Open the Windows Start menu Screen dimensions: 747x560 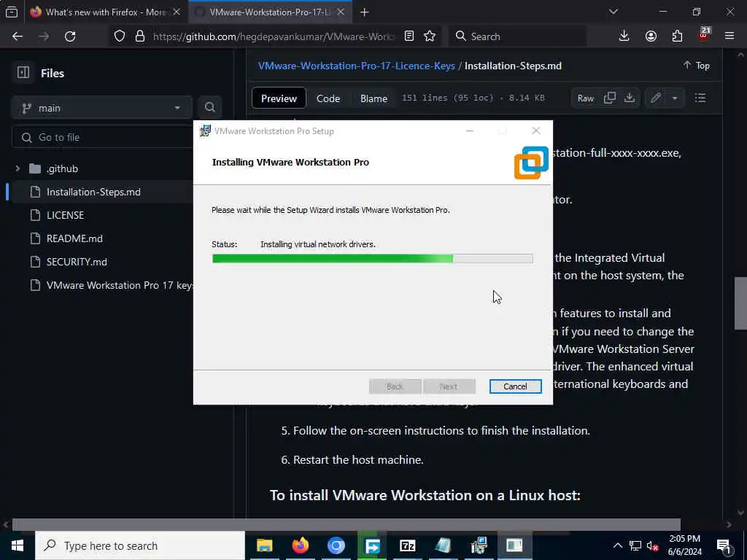coord(18,545)
